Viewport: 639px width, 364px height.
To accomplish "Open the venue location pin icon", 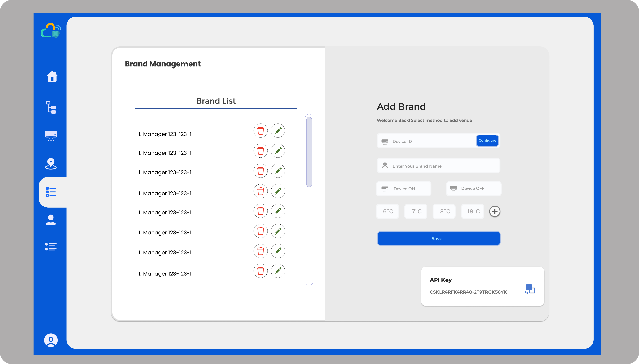I will coord(51,164).
